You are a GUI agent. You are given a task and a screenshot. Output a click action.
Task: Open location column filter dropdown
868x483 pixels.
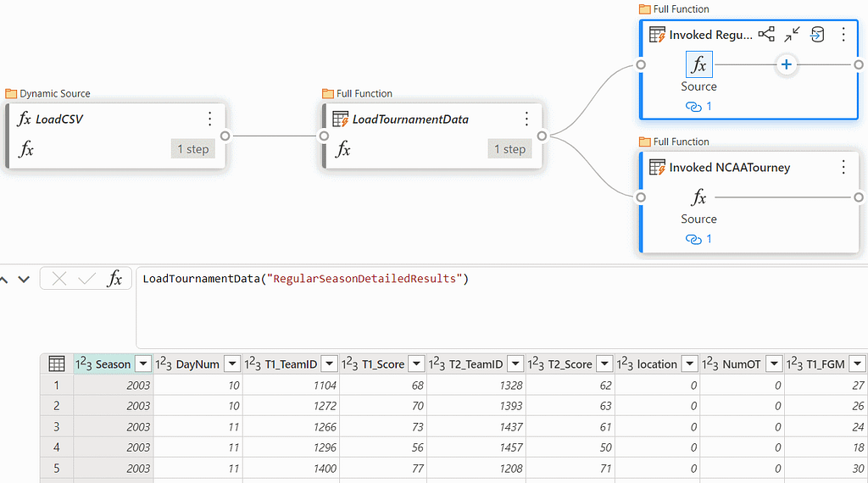[690, 364]
